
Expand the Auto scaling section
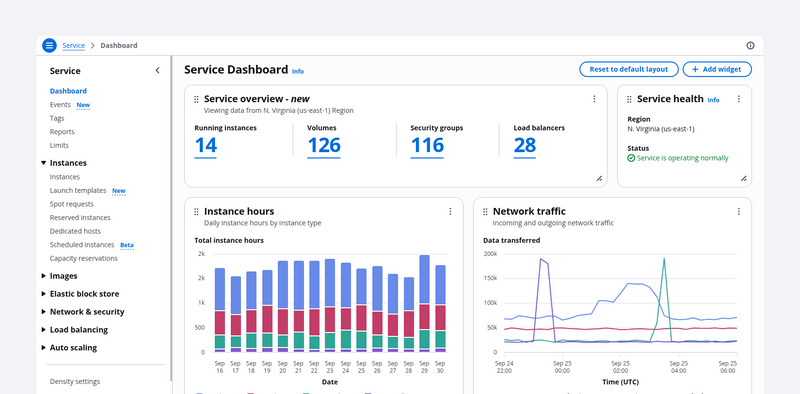(x=43, y=348)
